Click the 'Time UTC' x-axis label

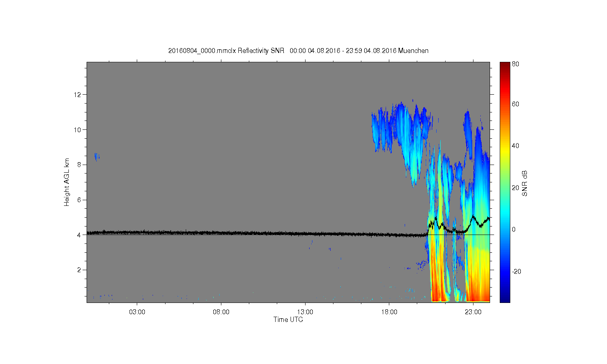288,320
